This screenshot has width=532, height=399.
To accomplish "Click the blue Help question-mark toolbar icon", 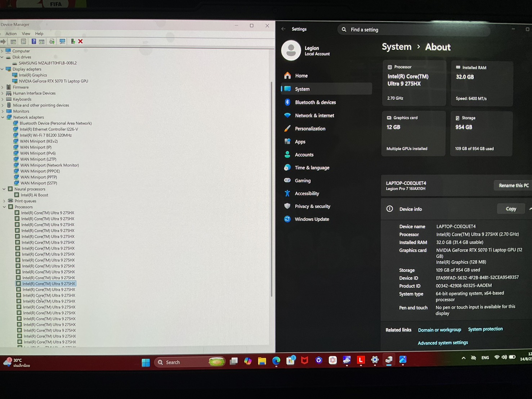I will [x=33, y=41].
